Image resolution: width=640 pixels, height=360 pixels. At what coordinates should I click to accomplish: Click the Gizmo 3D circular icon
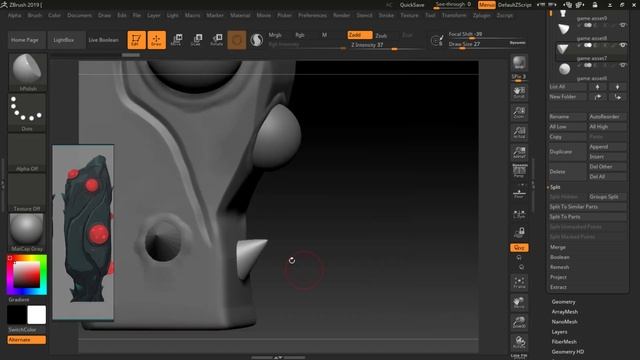tap(237, 40)
